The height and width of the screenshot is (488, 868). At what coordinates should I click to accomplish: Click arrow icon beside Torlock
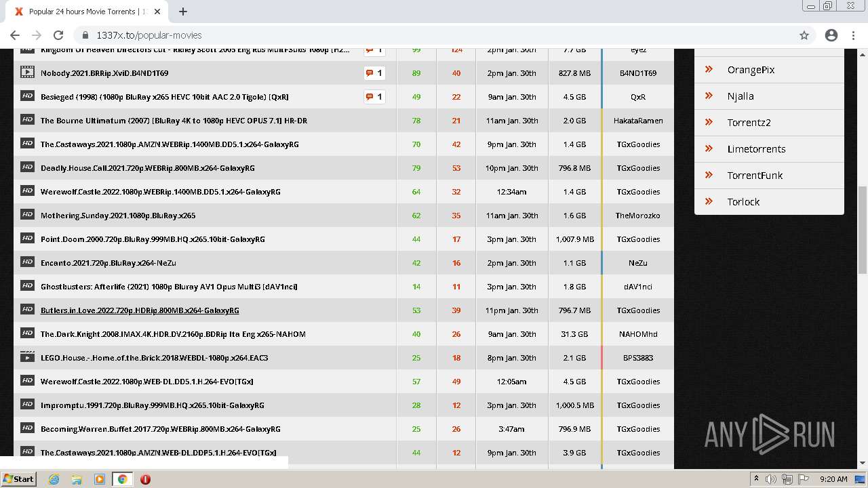tap(709, 201)
